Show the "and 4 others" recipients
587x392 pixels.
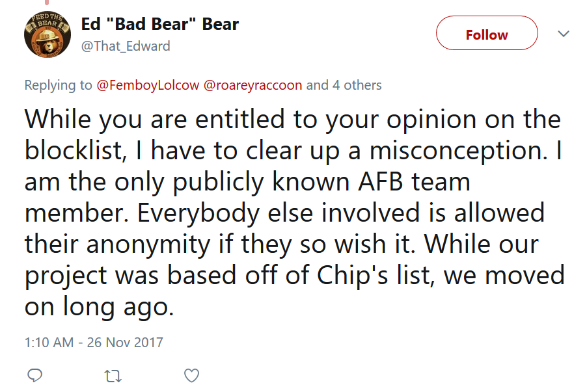344,85
